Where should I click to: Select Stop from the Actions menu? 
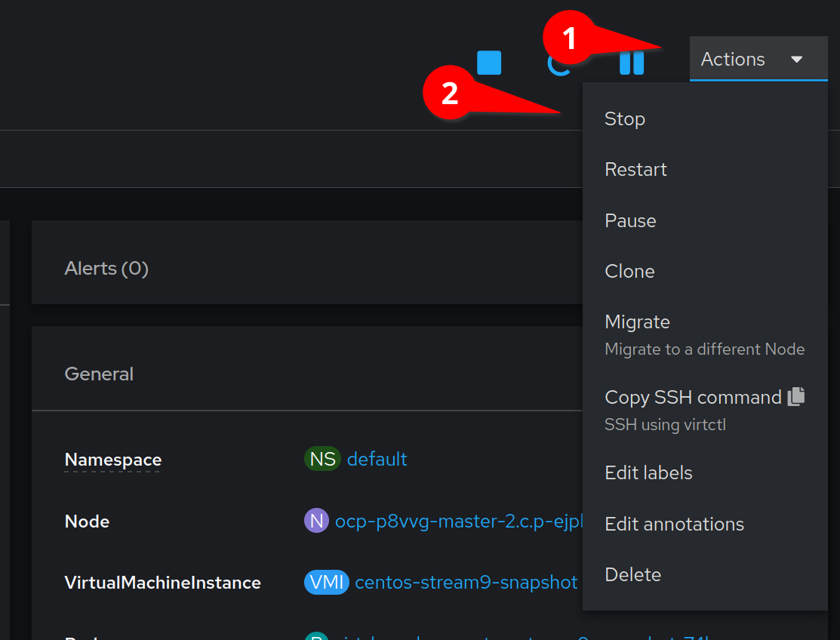point(625,118)
